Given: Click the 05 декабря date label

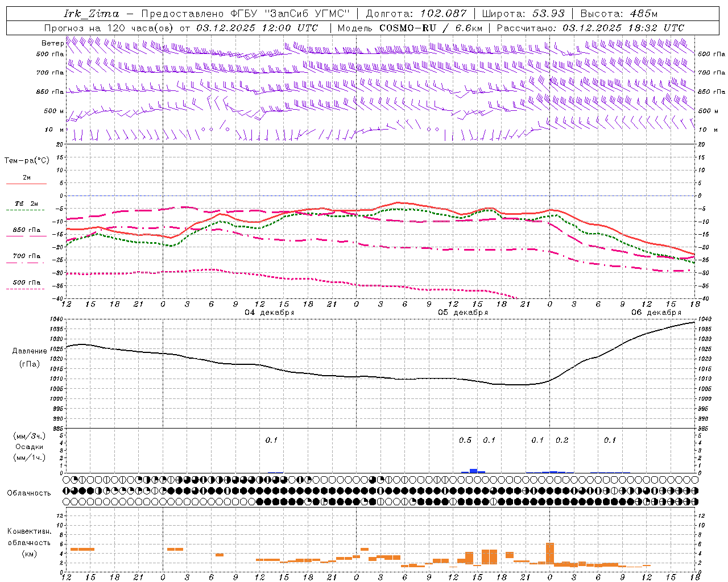Looking at the screenshot, I should tap(462, 313).
